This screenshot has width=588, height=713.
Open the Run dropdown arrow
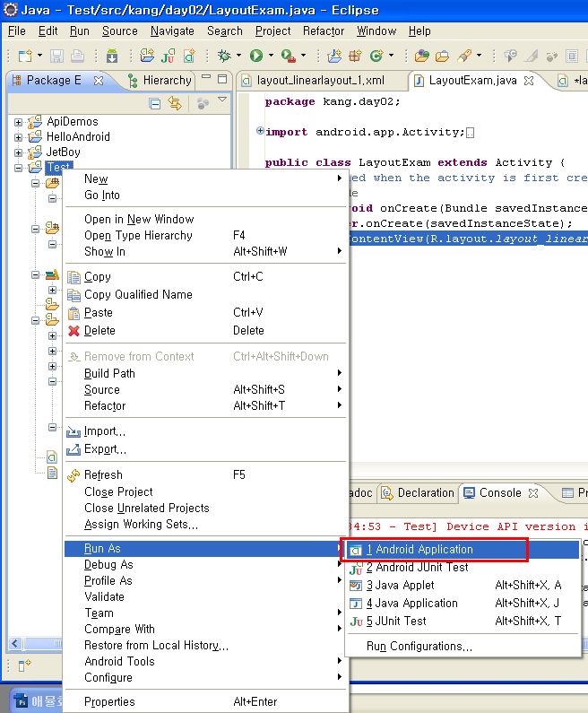(272, 56)
